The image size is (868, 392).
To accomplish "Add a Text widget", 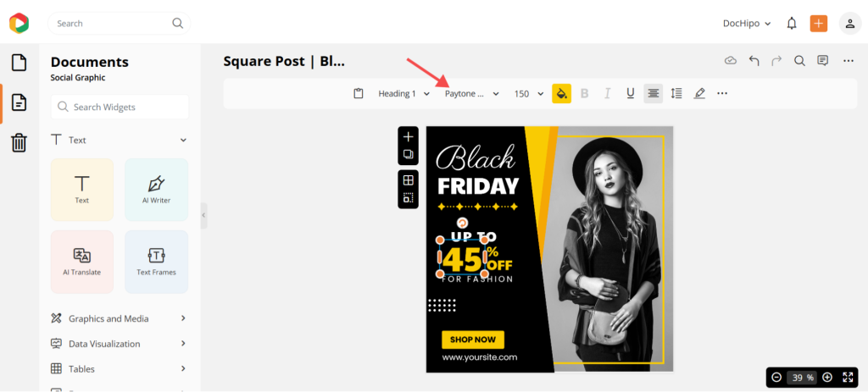I will click(x=82, y=190).
